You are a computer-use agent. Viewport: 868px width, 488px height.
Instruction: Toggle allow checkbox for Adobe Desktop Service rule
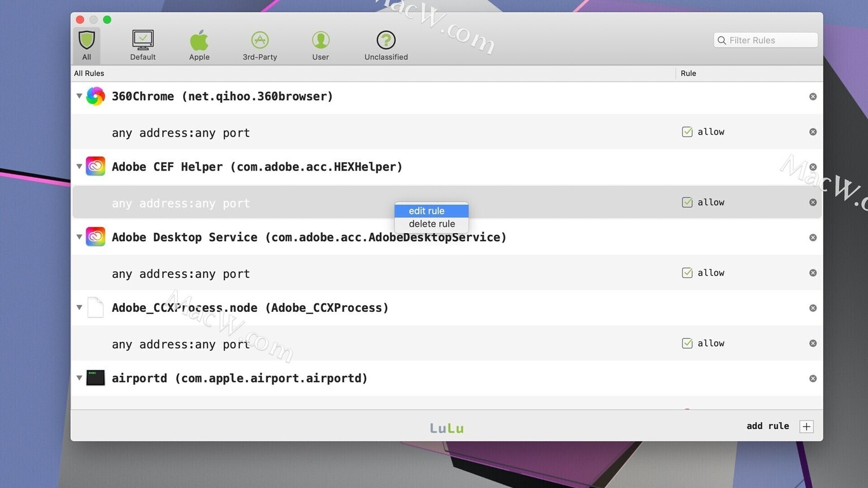[687, 273]
